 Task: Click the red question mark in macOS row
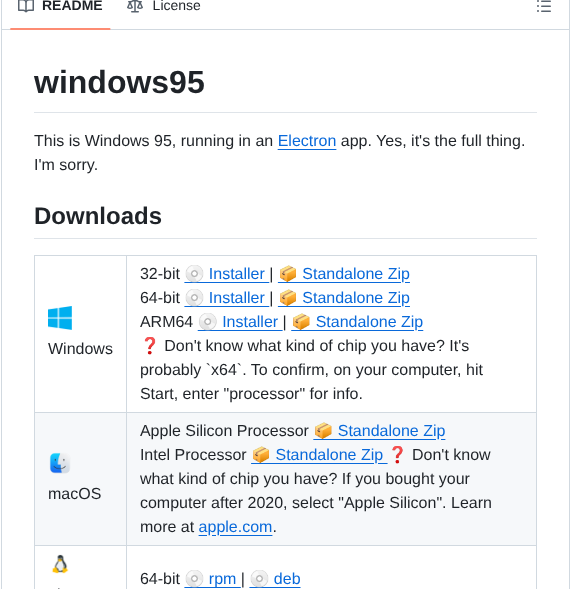click(x=397, y=455)
